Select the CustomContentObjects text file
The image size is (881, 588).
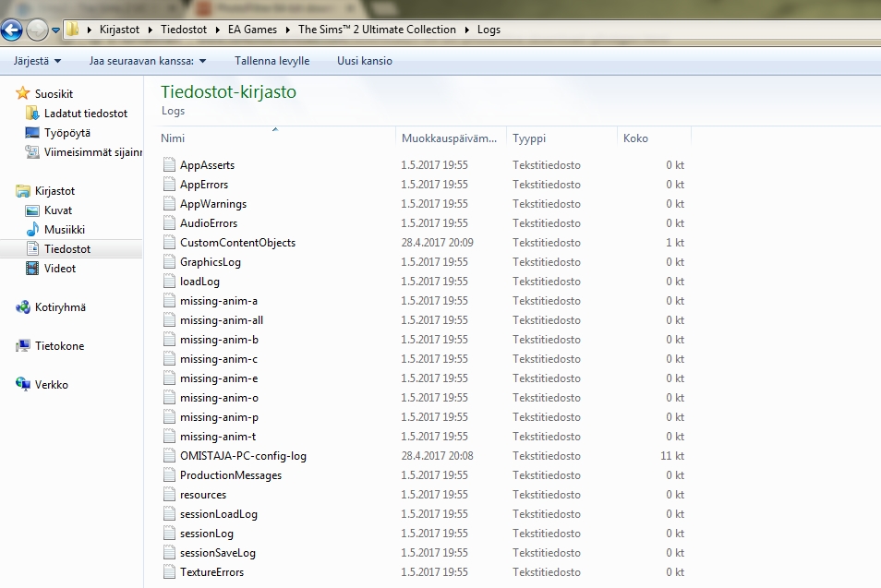click(237, 243)
